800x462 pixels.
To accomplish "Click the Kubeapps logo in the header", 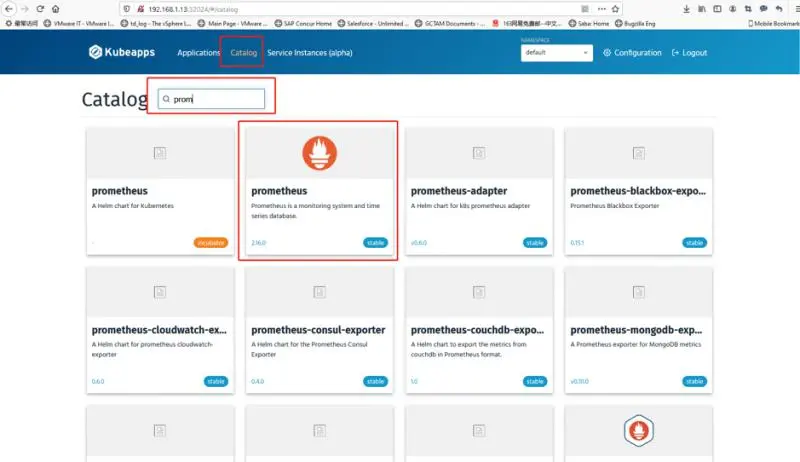I will click(x=121, y=52).
